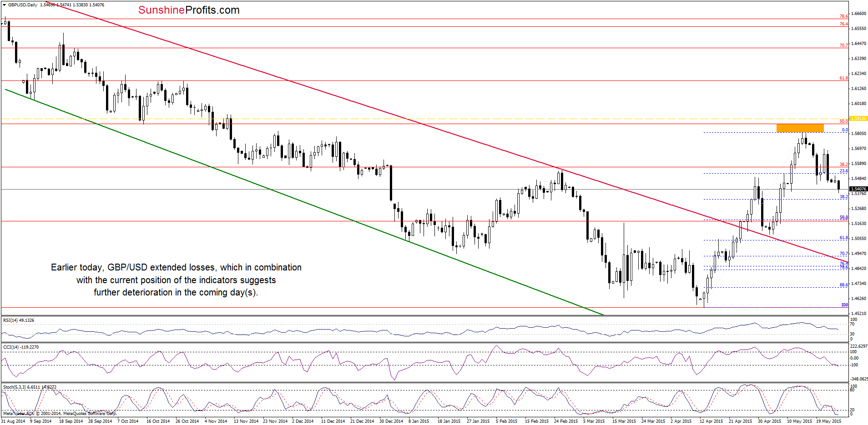Viewport: 868px width, 425px height.
Task: Click the 4 Nov 2014 date label
Action: click(x=216, y=421)
